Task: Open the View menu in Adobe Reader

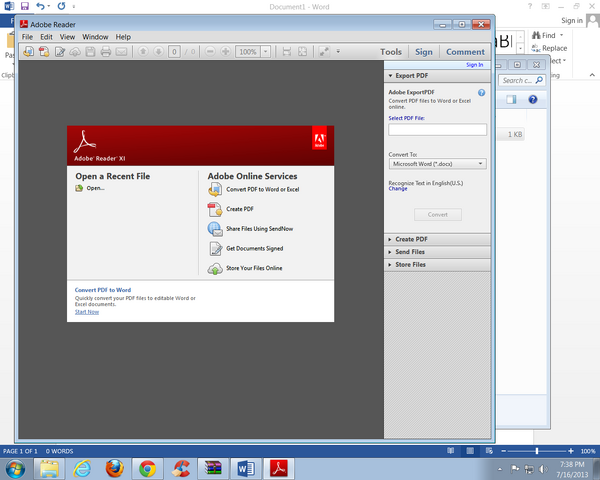Action: tap(67, 37)
